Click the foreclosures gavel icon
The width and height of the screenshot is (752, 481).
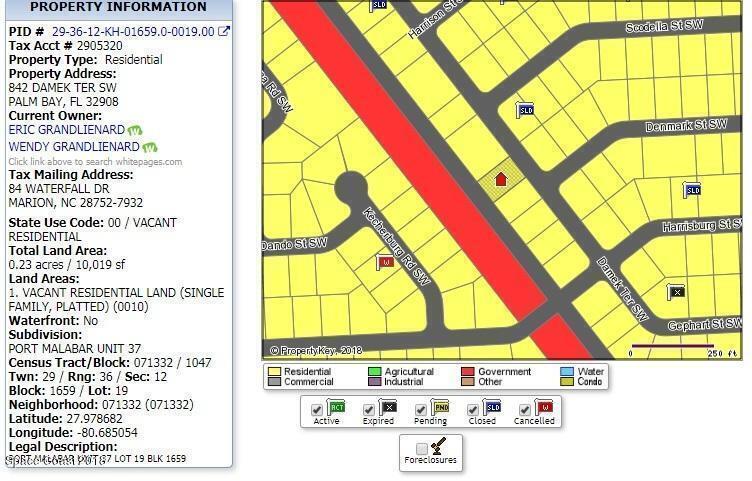pyautogui.click(x=439, y=446)
